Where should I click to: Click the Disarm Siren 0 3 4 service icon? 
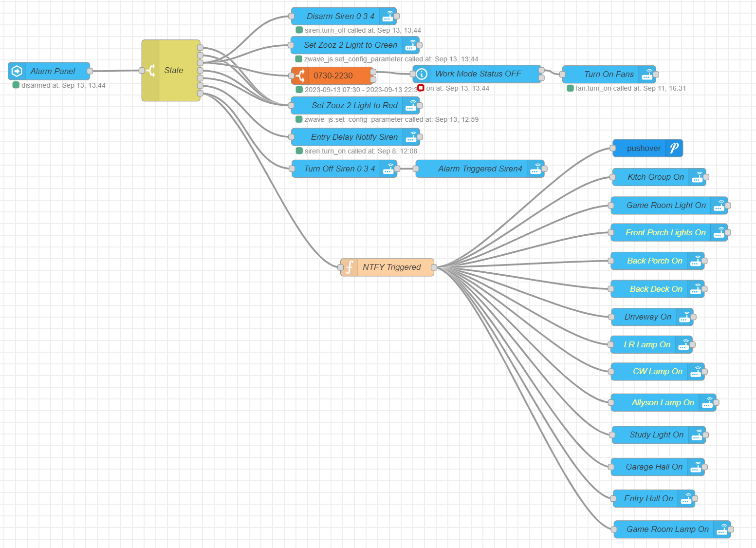[388, 16]
